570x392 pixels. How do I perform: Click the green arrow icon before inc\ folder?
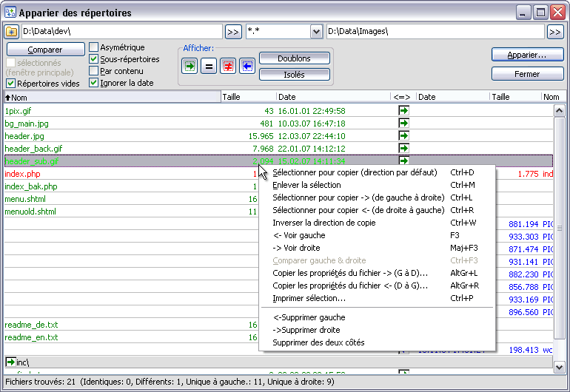coord(10,362)
